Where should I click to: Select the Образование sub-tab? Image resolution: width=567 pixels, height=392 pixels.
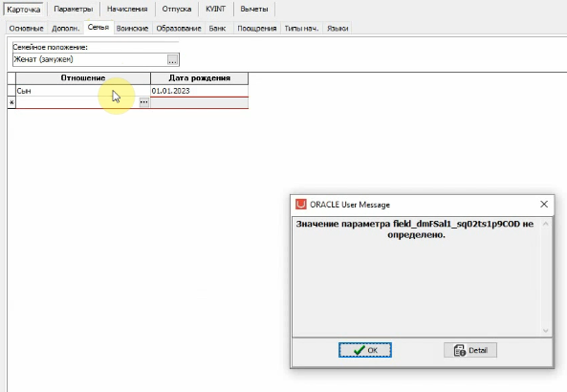[179, 29]
